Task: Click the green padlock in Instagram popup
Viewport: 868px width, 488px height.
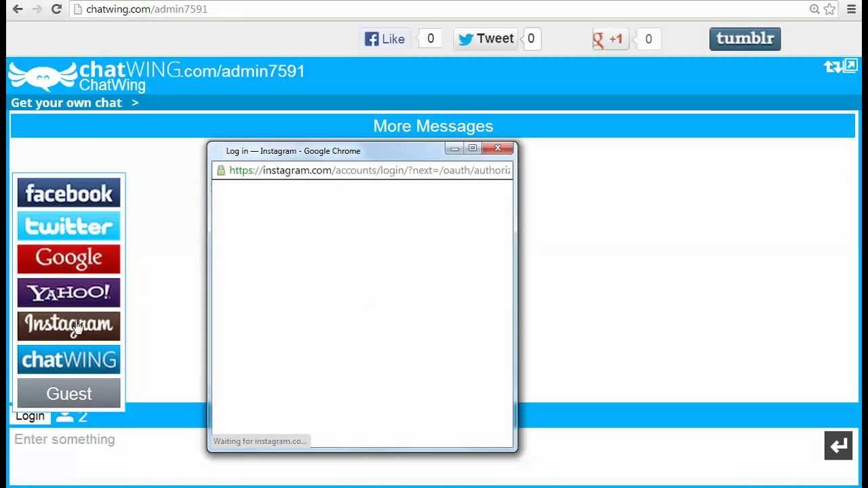Action: point(220,170)
